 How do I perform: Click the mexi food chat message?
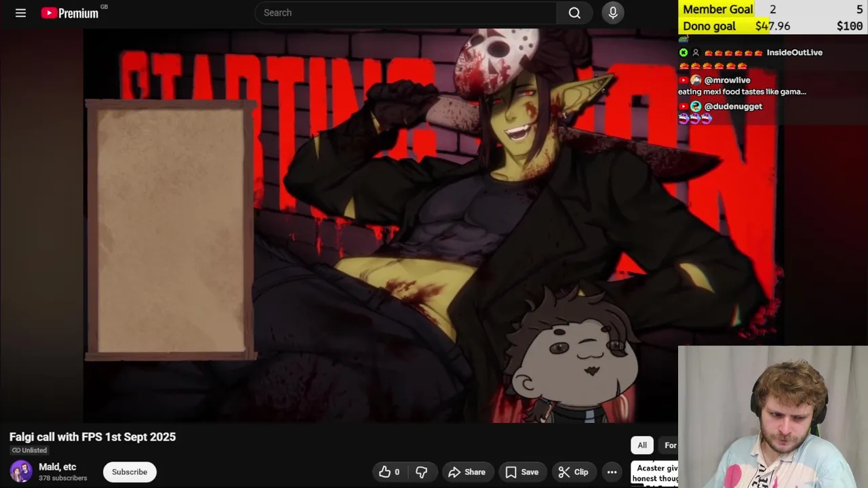(x=742, y=91)
